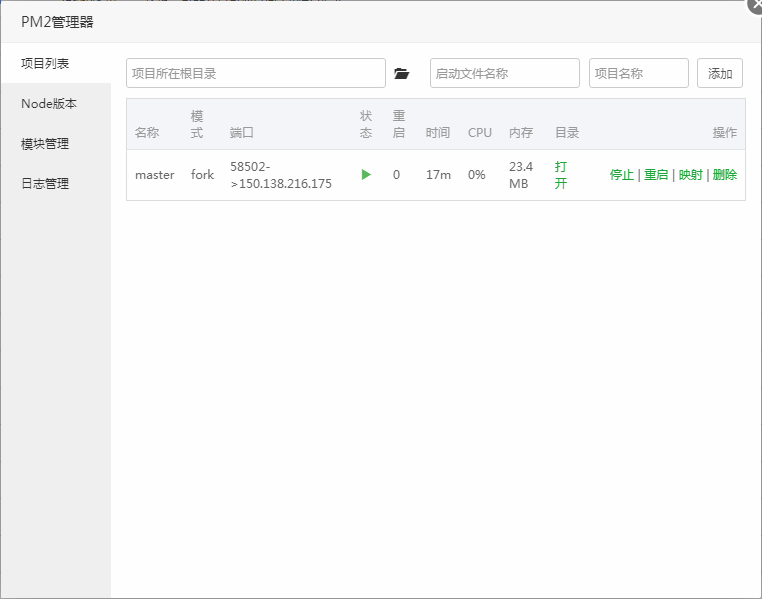Open the 模块管理 tab
The width and height of the screenshot is (762, 599).
46,144
